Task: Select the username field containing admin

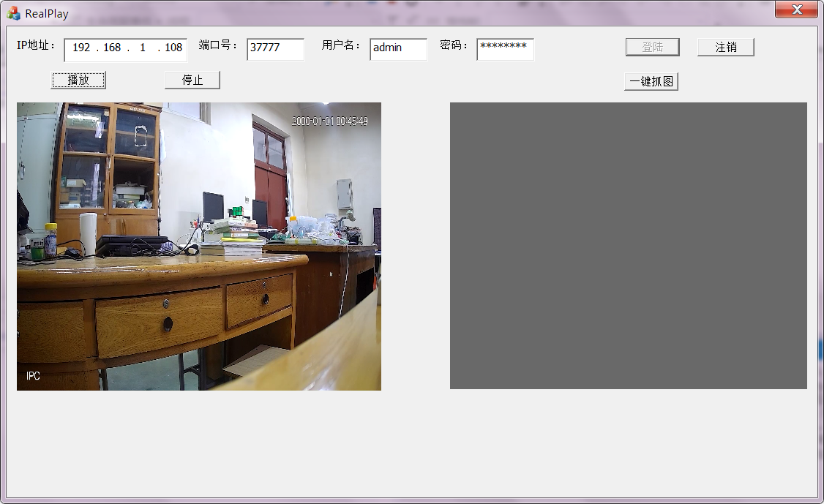Action: coord(398,49)
